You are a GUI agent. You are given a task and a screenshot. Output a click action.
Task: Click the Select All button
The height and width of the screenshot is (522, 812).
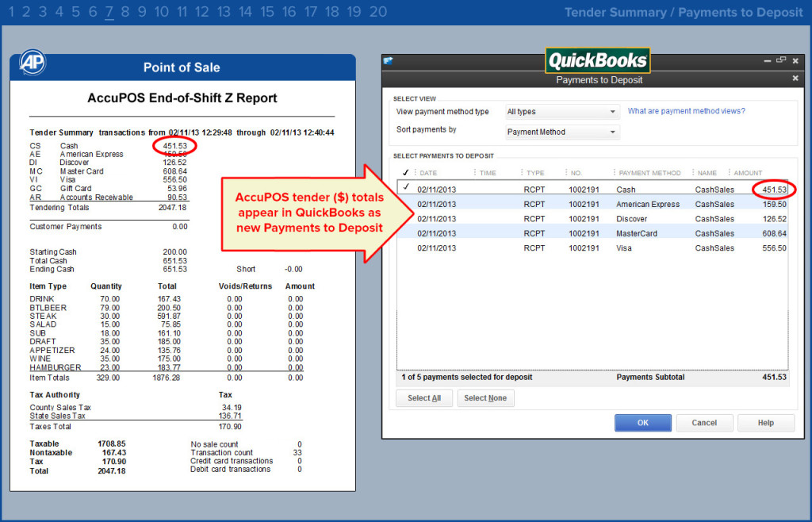pyautogui.click(x=424, y=398)
